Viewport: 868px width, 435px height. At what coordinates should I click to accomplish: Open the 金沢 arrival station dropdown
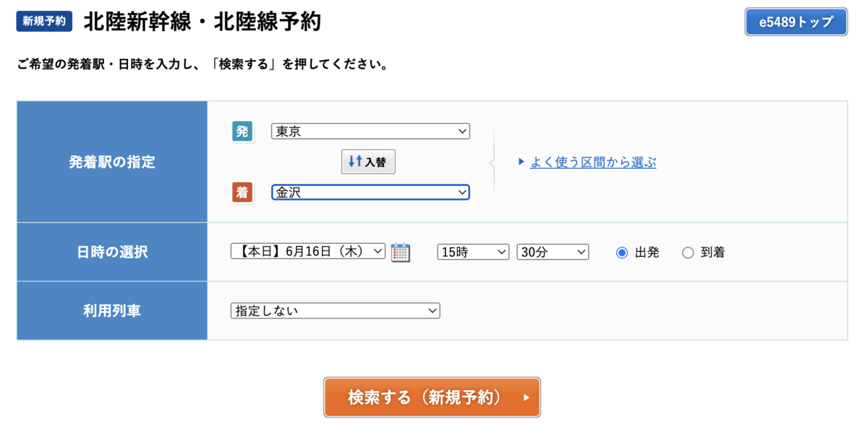click(x=370, y=193)
